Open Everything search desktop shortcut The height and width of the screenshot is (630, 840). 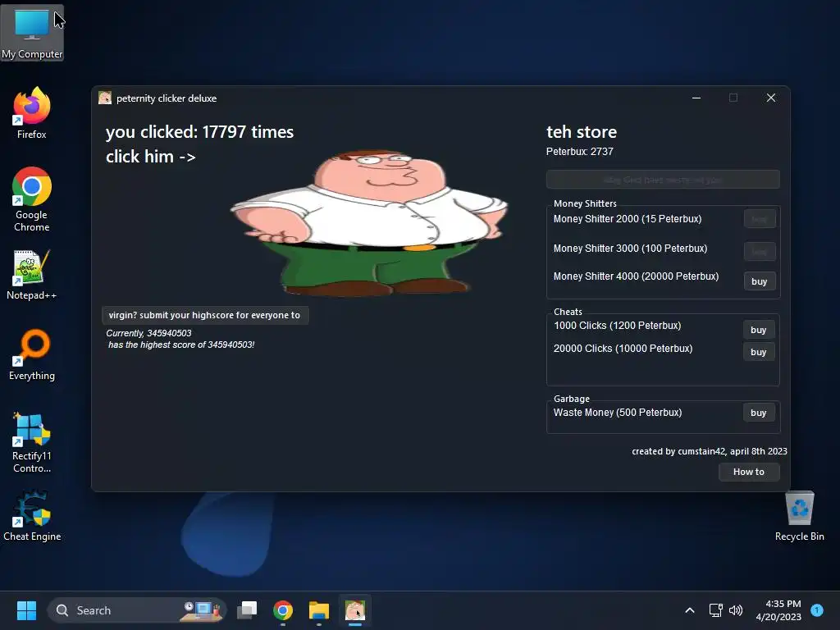pyautogui.click(x=32, y=354)
